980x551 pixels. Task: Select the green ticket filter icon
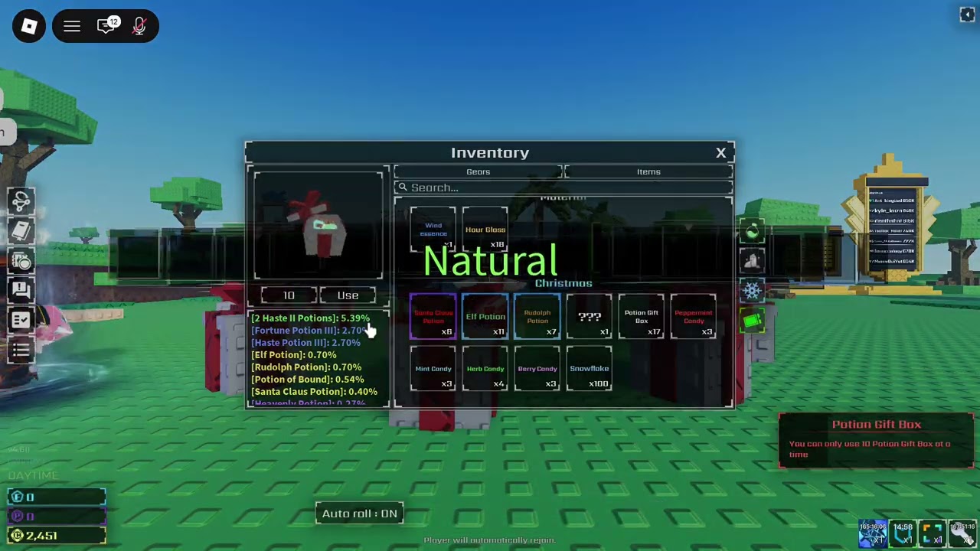[x=753, y=321]
